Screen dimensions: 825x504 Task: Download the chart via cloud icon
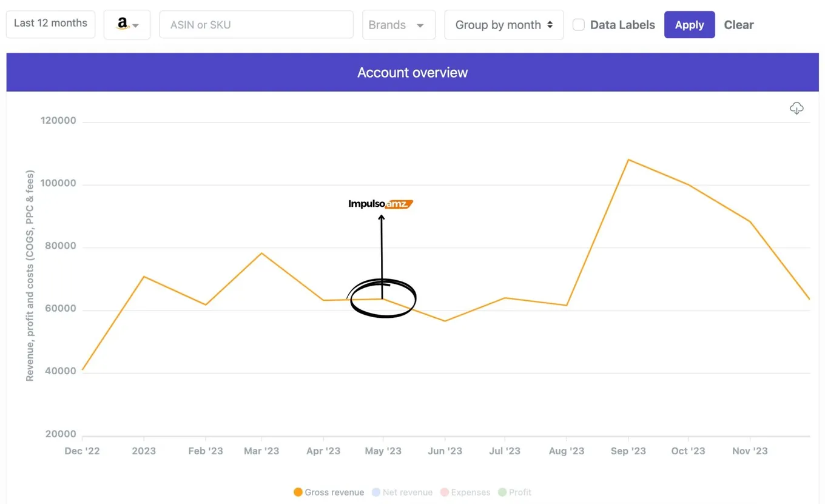(x=796, y=108)
